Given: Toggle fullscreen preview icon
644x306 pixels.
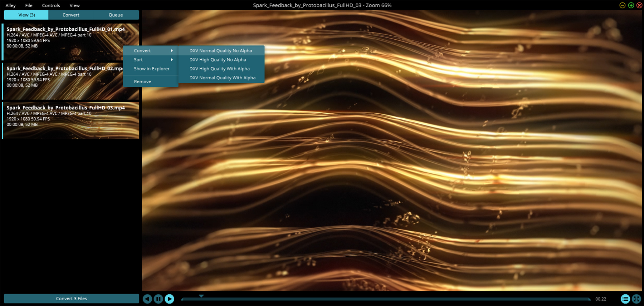Looking at the screenshot, I should (x=636, y=299).
